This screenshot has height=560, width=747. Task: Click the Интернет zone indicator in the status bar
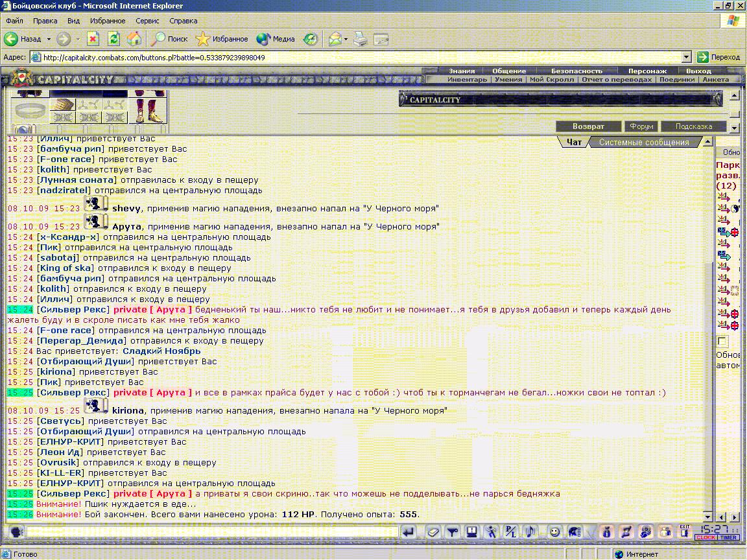(x=637, y=554)
